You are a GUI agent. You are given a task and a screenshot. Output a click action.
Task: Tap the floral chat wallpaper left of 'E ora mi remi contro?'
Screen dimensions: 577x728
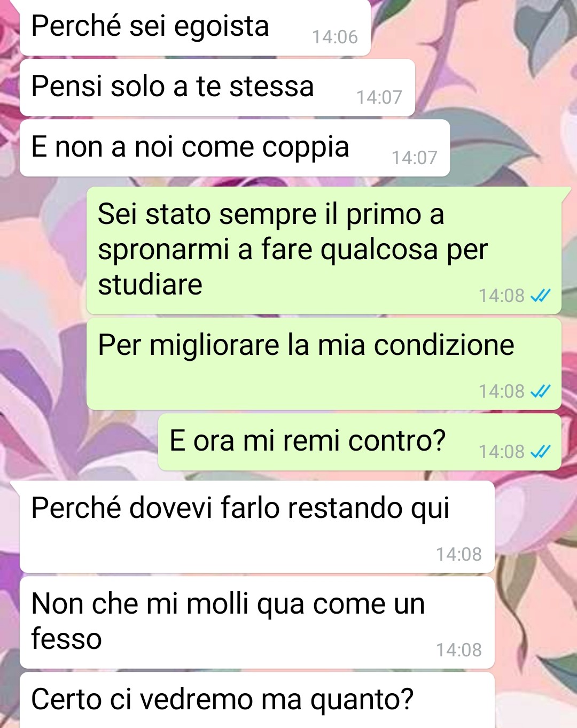point(80,442)
